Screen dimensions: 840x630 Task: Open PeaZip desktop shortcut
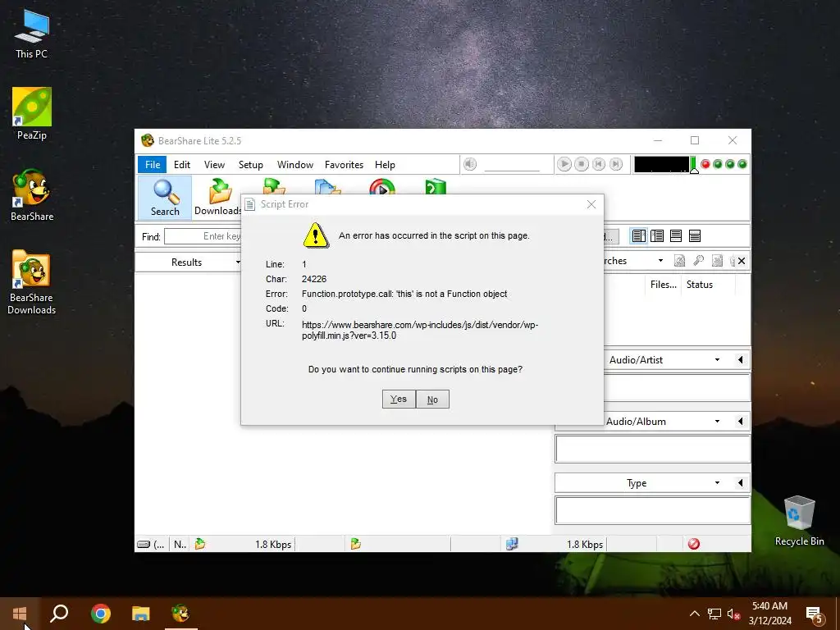point(32,113)
